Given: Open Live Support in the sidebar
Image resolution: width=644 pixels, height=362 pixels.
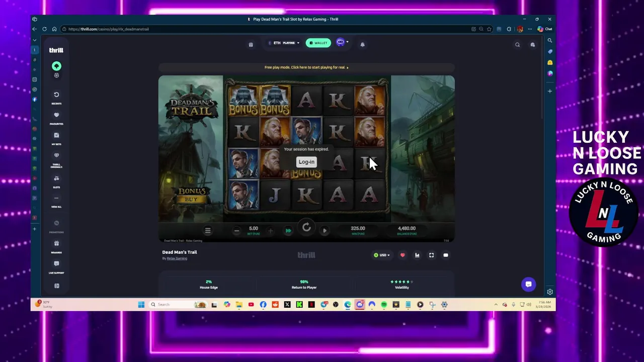Looking at the screenshot, I should (x=56, y=266).
